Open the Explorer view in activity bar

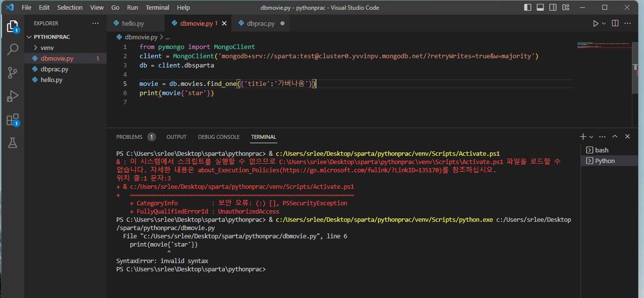[x=12, y=26]
